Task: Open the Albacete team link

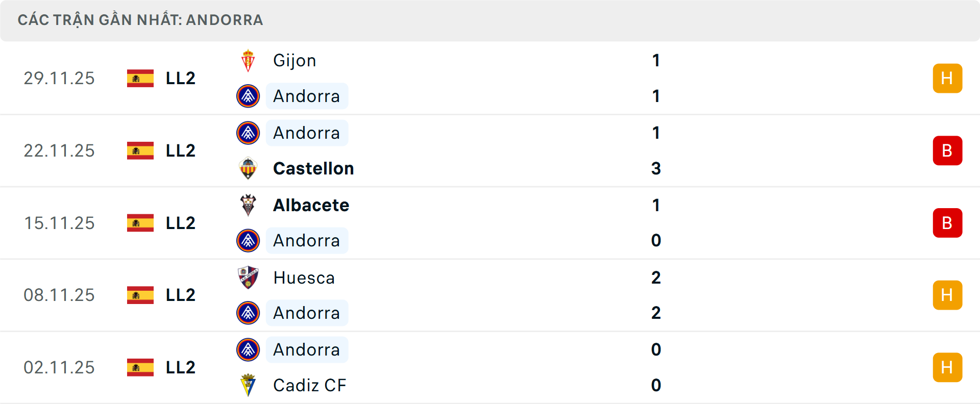Action: point(311,205)
